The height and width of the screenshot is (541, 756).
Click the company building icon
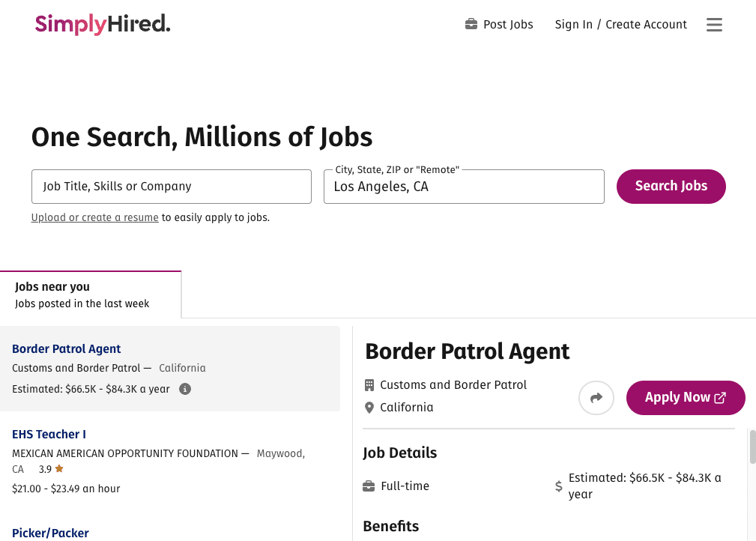click(369, 385)
